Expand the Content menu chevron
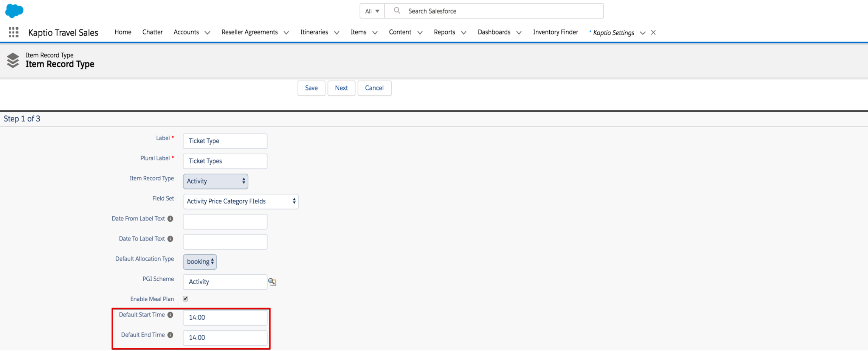This screenshot has height=351, width=868. tap(420, 33)
